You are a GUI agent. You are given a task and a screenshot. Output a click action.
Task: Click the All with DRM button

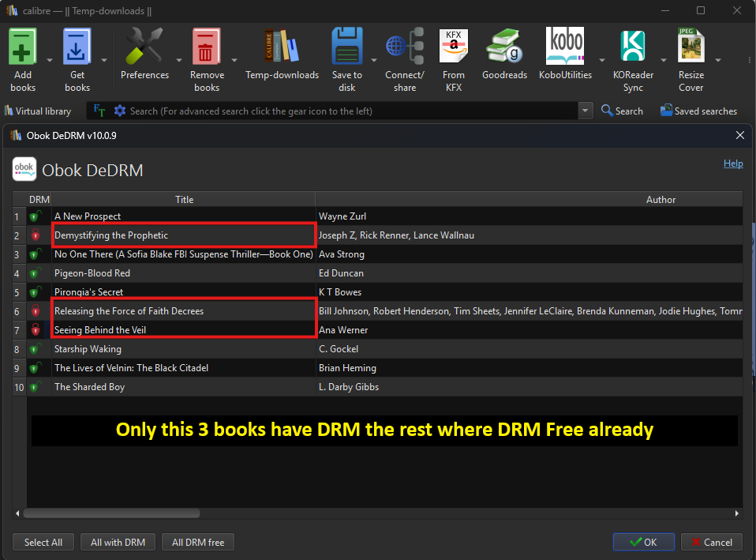[x=118, y=542]
